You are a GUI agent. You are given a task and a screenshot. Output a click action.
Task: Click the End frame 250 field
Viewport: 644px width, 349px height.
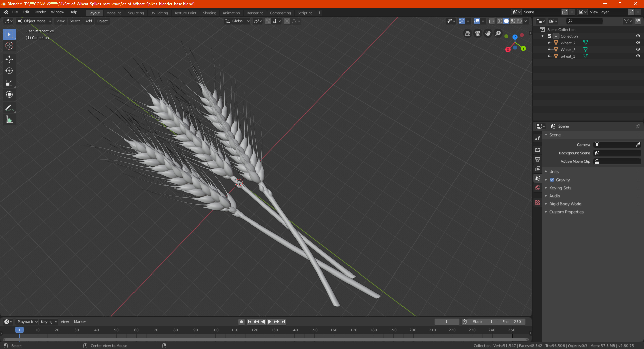[x=512, y=322]
